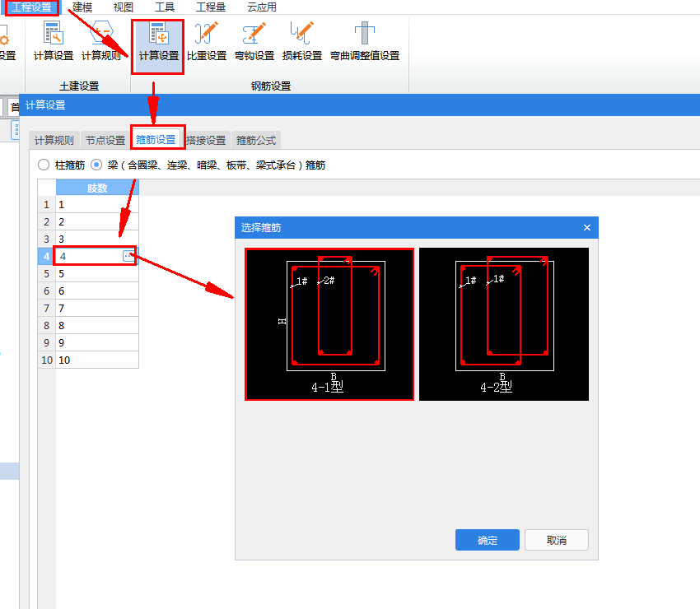Viewport: 700px width, 609px height.
Task: Close the 选择箍筋 dialog
Action: 587,227
